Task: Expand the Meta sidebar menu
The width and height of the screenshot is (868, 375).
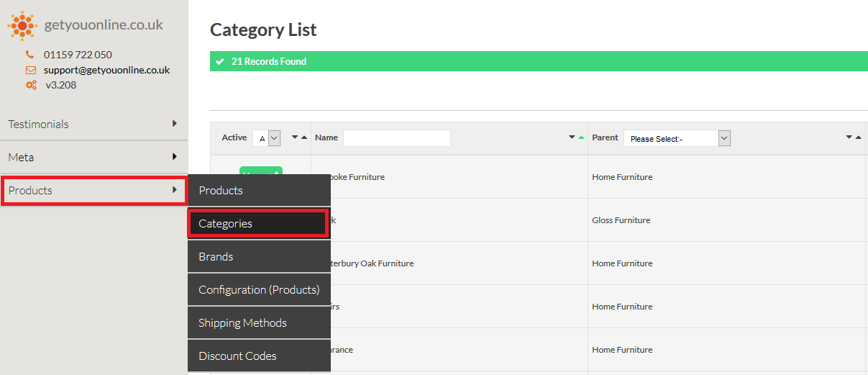Action: tap(93, 157)
